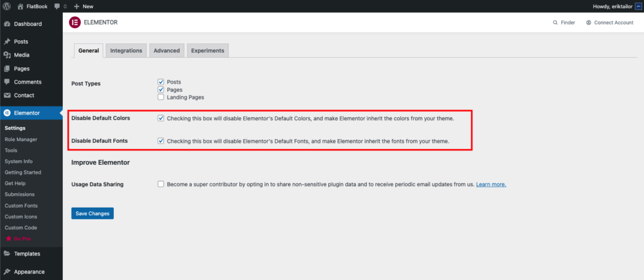Enable the Landing Pages checkbox
This screenshot has width=644, height=280.
pyautogui.click(x=161, y=97)
